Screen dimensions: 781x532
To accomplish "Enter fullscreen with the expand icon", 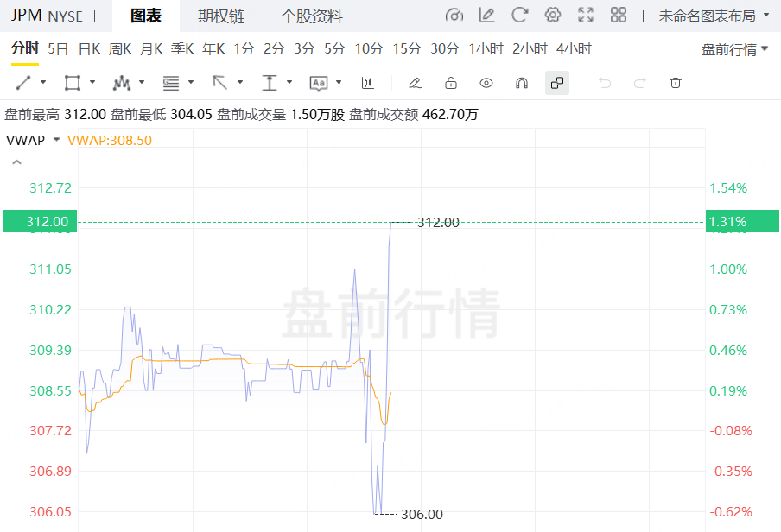I will tap(586, 16).
